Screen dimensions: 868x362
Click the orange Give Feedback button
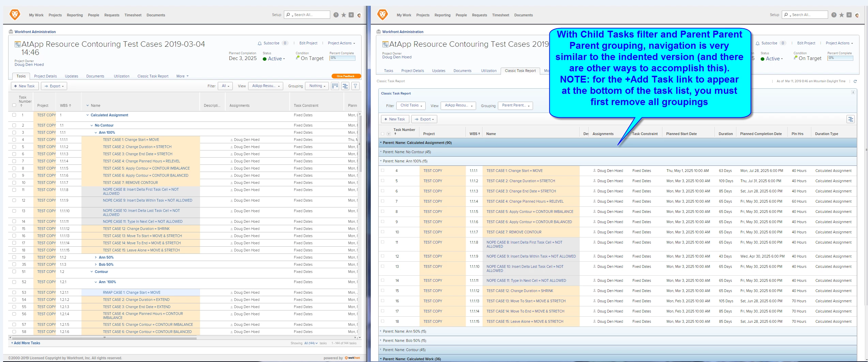click(346, 76)
